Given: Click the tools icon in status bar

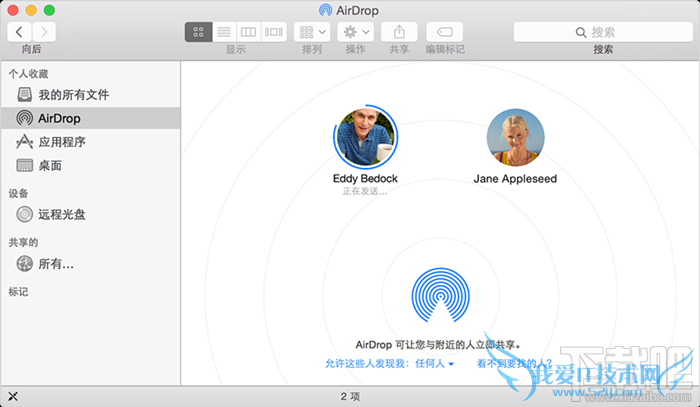Looking at the screenshot, I should [13, 396].
